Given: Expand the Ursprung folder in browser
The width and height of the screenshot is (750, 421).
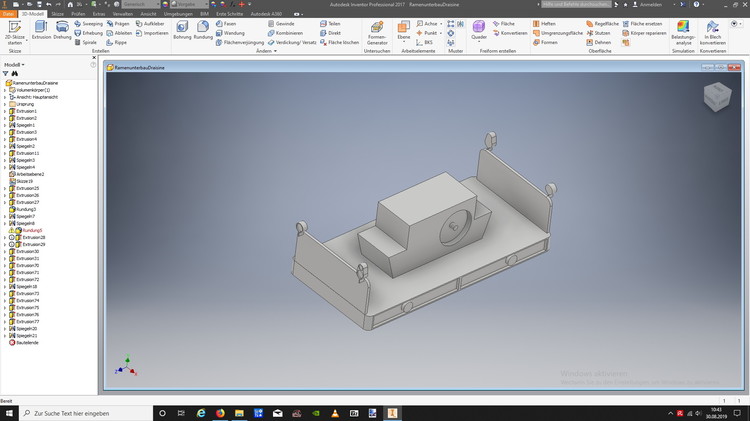Looking at the screenshot, I should pyautogui.click(x=5, y=104).
